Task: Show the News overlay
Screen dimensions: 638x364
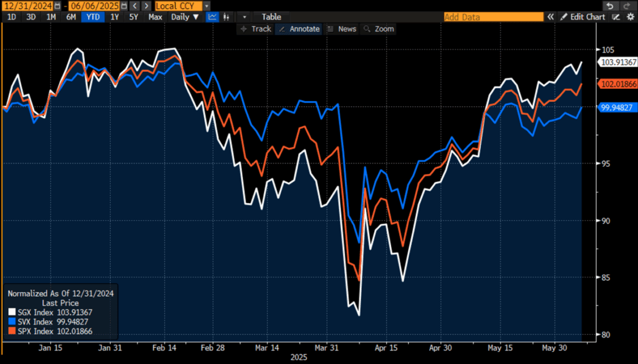Action: click(x=342, y=29)
